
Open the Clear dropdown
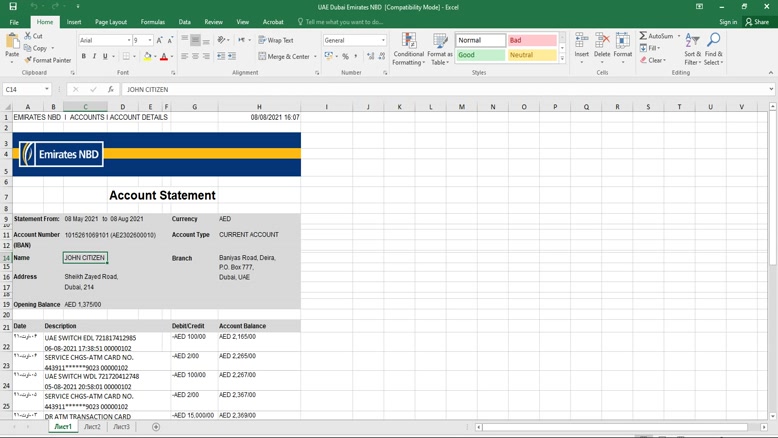653,60
